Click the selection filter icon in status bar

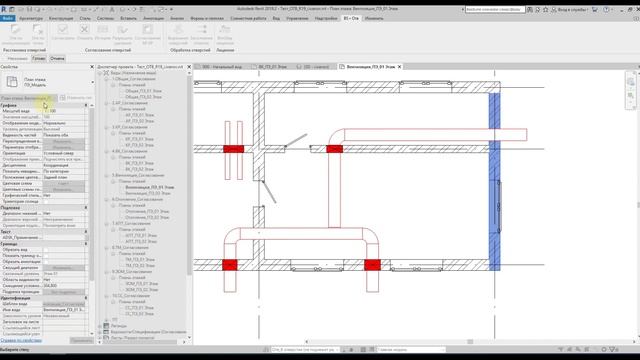point(612,349)
